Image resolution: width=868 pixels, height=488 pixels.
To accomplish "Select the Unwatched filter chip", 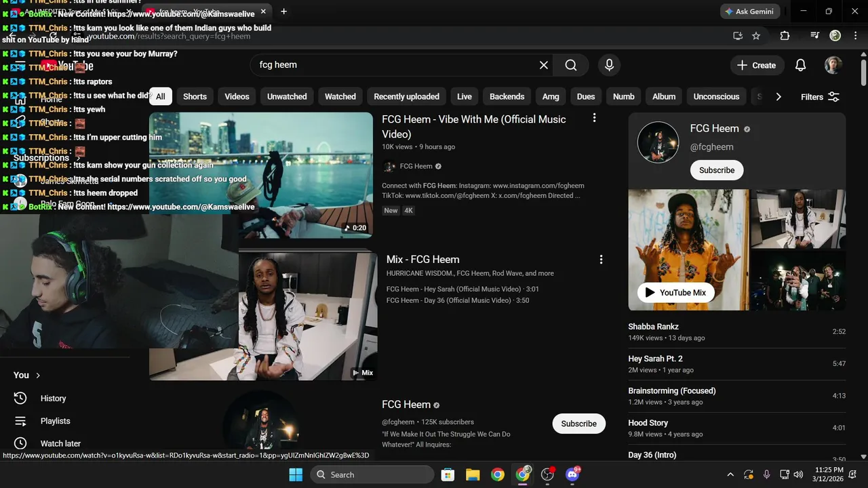I will pyautogui.click(x=287, y=96).
